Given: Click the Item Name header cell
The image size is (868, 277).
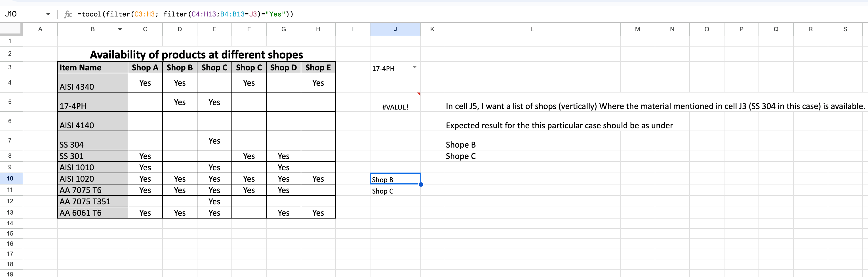Looking at the screenshot, I should click(93, 67).
